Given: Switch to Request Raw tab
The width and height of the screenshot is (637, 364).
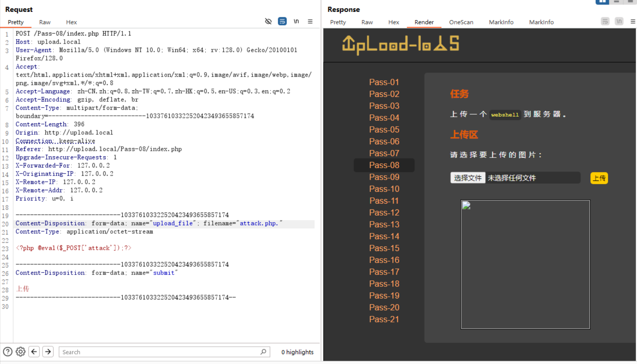Looking at the screenshot, I should pos(45,22).
